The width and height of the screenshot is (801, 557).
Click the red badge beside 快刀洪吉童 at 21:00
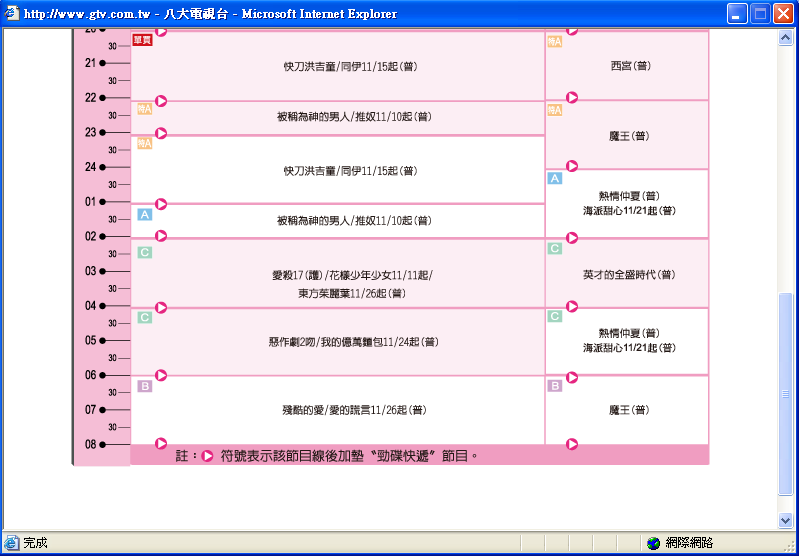click(142, 40)
